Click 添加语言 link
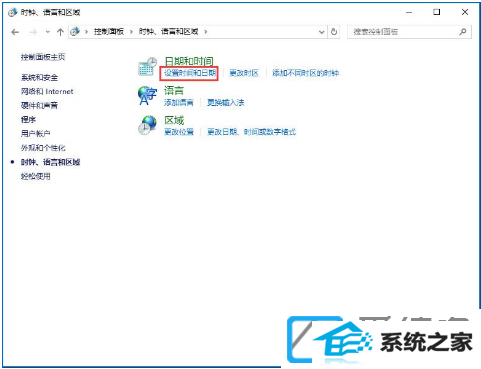Screen dimensions: 481x369 coord(179,102)
